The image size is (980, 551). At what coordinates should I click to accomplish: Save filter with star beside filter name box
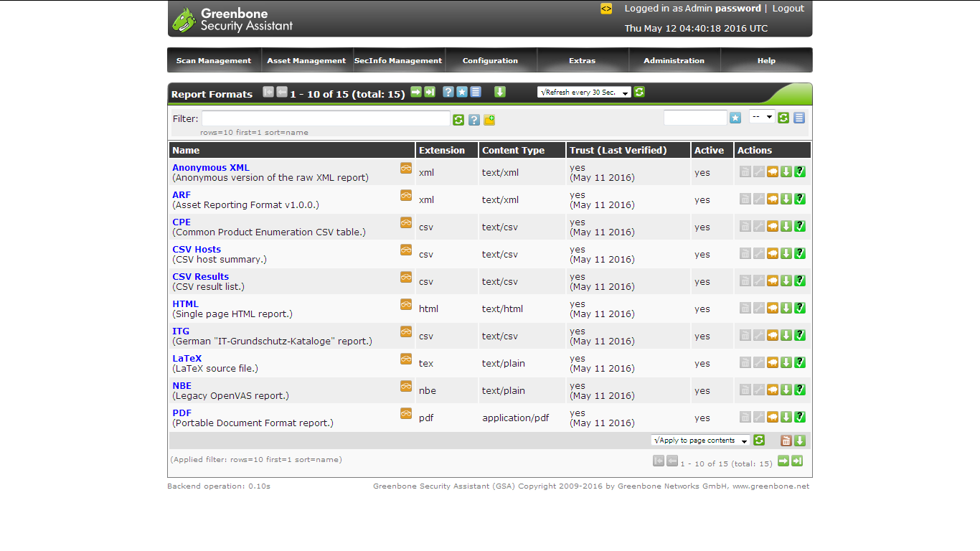click(735, 118)
